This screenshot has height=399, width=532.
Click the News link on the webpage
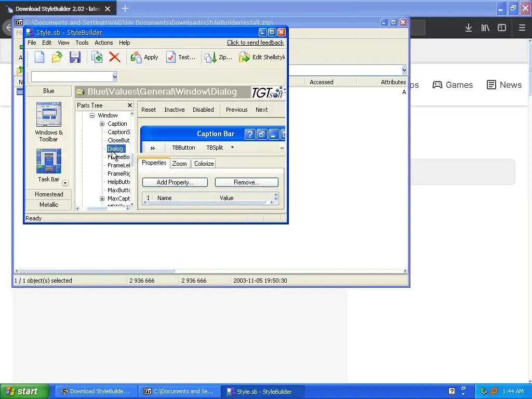click(x=504, y=85)
